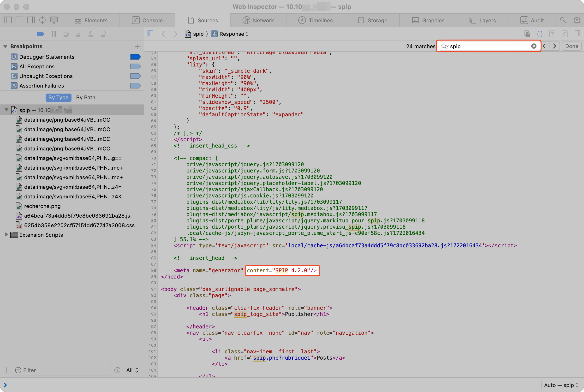Expand the Extension Scripts folder
Image resolution: width=584 pixels, height=392 pixels.
6,234
